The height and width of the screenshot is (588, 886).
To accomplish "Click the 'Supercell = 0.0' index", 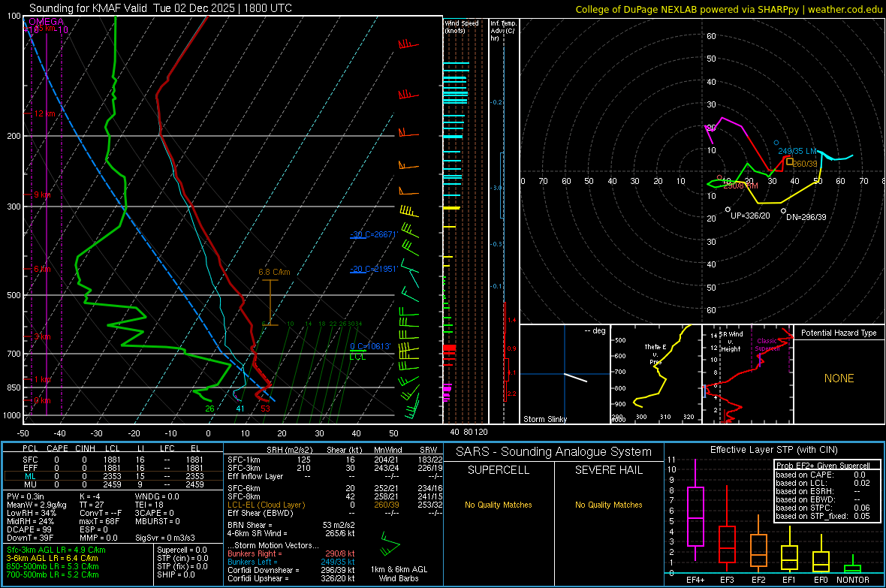I will click(182, 550).
